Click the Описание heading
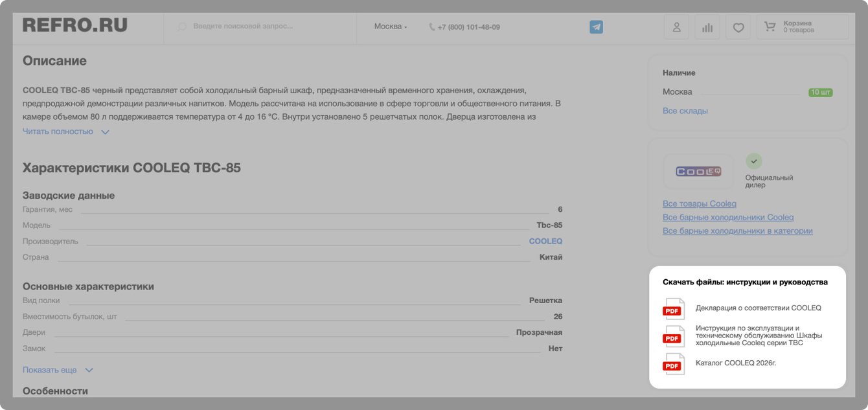Viewport: 868px width, 410px height. click(54, 61)
